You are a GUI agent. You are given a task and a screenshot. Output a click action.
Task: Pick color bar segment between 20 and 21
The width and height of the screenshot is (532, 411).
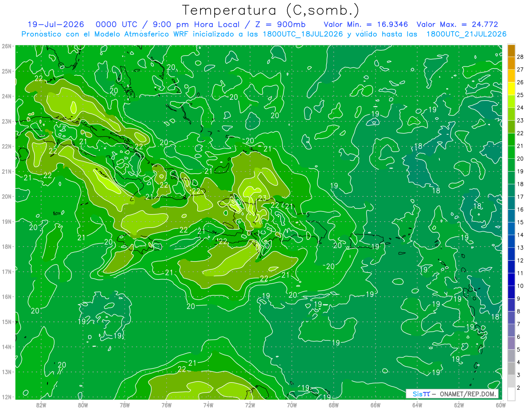[x=511, y=153]
